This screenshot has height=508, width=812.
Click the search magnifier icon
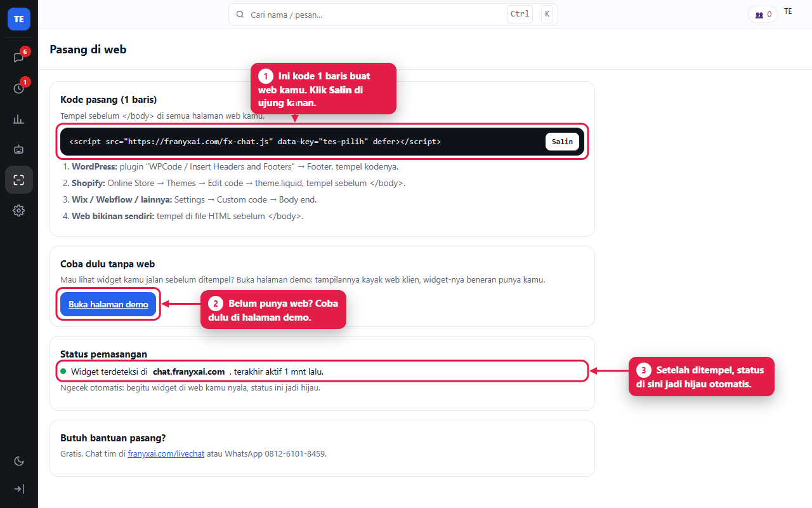(x=240, y=14)
